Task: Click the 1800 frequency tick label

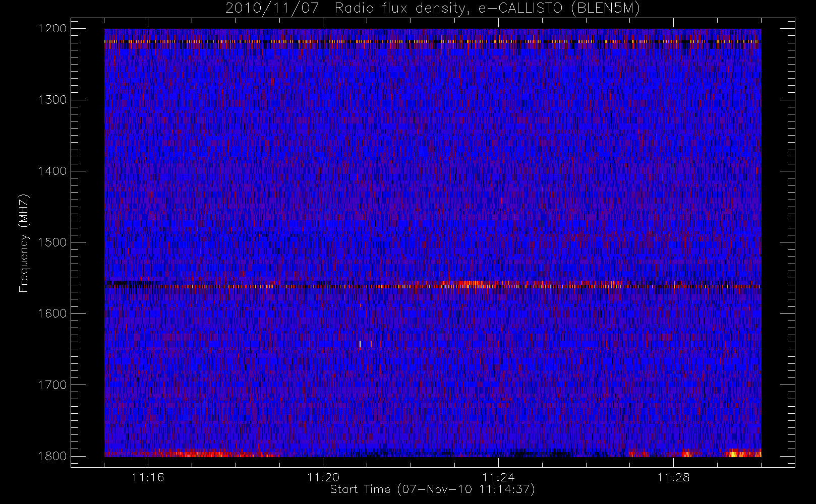Action: (52, 456)
